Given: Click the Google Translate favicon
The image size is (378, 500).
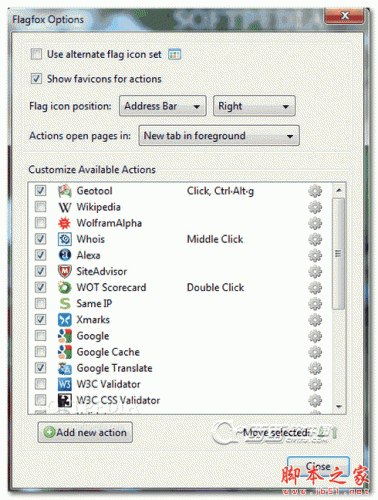Looking at the screenshot, I should point(64,368).
